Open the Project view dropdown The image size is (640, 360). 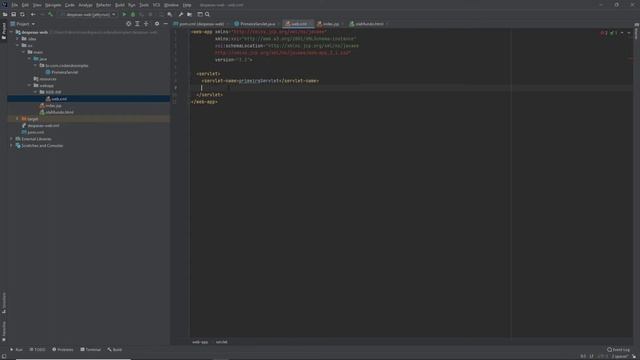coord(23,24)
